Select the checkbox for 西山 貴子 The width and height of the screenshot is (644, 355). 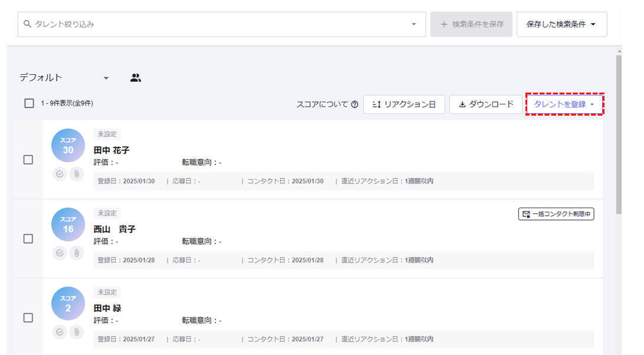coord(28,239)
